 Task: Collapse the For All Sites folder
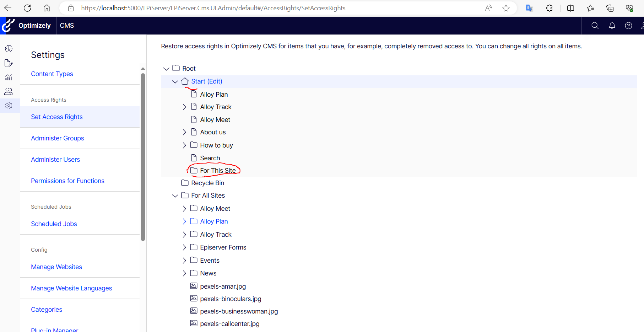[175, 196]
